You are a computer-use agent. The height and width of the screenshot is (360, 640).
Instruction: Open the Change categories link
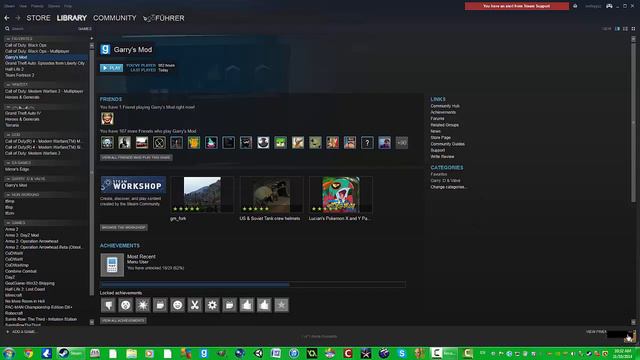click(449, 187)
